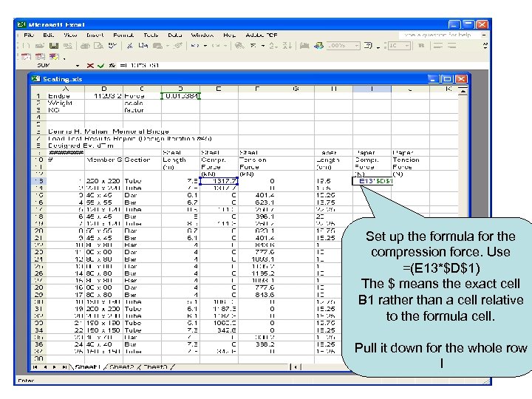Screen dimensions: 532x399
Task: Click the Bridge weight value cell B1
Action: point(104,96)
